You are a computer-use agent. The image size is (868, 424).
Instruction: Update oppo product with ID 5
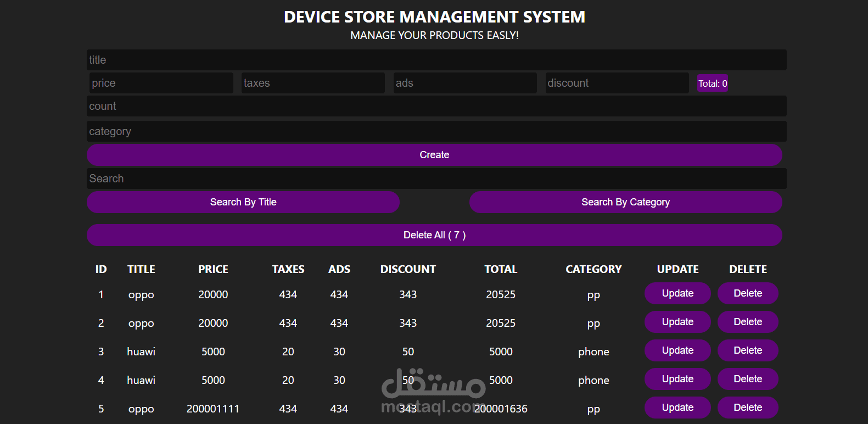point(677,408)
